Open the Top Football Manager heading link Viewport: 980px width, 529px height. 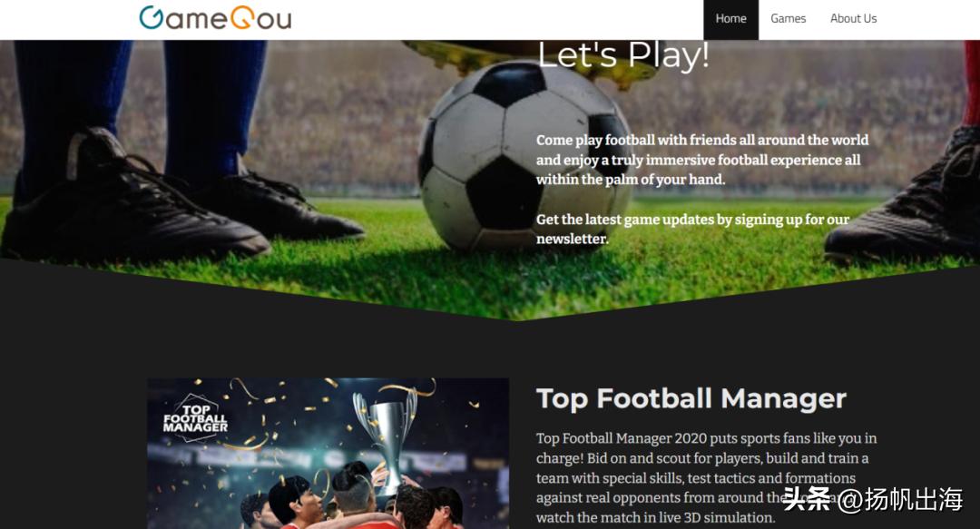pos(691,399)
